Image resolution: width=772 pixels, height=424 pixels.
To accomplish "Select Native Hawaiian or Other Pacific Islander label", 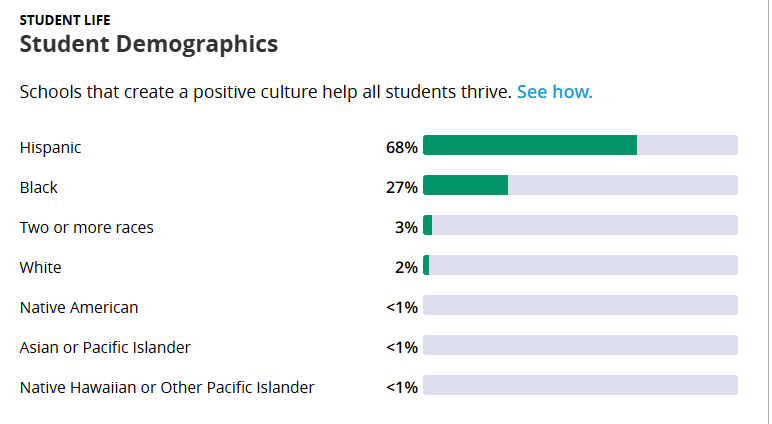I will click(x=167, y=388).
